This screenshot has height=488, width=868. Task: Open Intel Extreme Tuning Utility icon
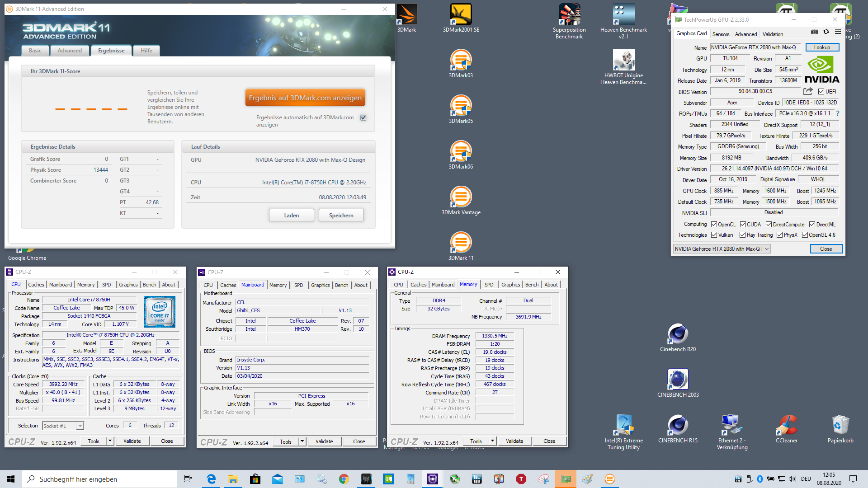pyautogui.click(x=623, y=432)
